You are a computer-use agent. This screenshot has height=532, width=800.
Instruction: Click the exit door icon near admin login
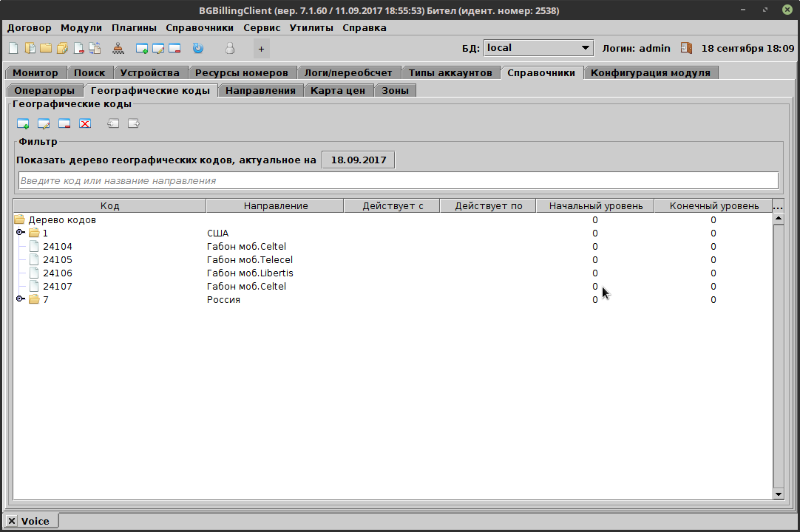[x=685, y=47]
